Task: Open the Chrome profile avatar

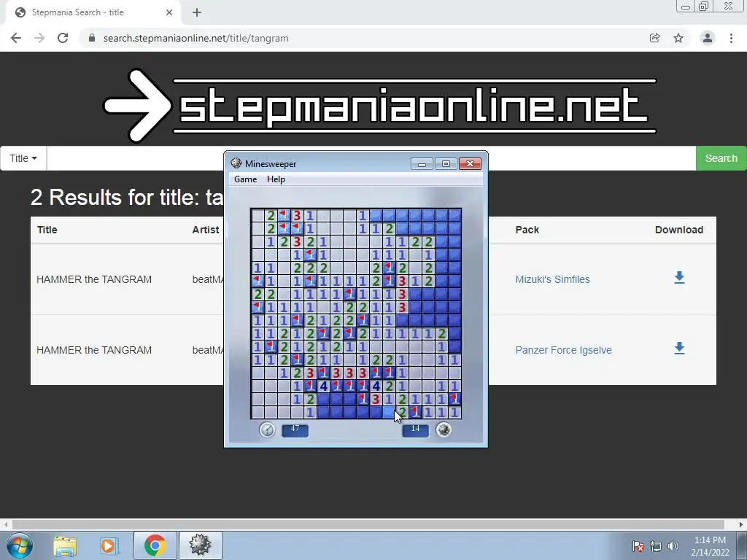Action: [x=708, y=38]
